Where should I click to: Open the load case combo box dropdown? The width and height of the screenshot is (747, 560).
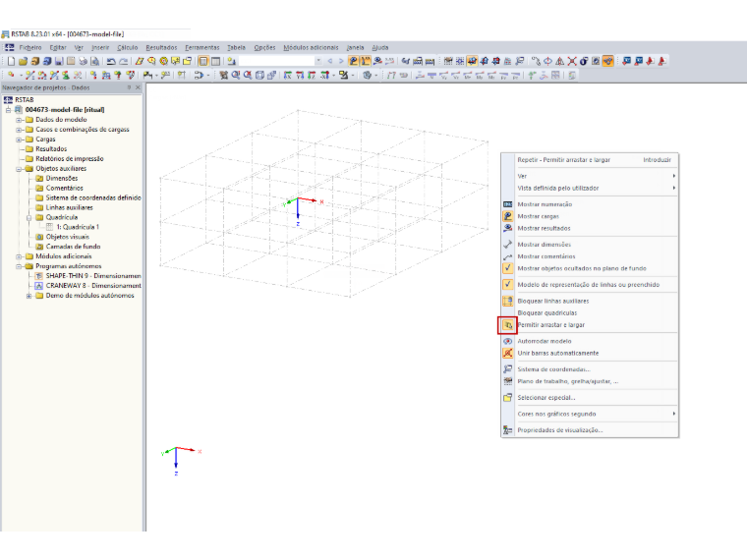pos(318,61)
